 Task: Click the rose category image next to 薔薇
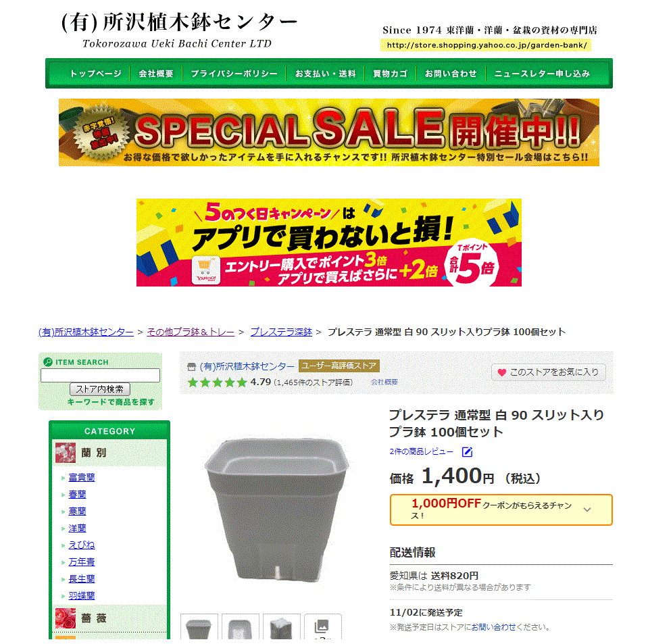pyautogui.click(x=66, y=618)
